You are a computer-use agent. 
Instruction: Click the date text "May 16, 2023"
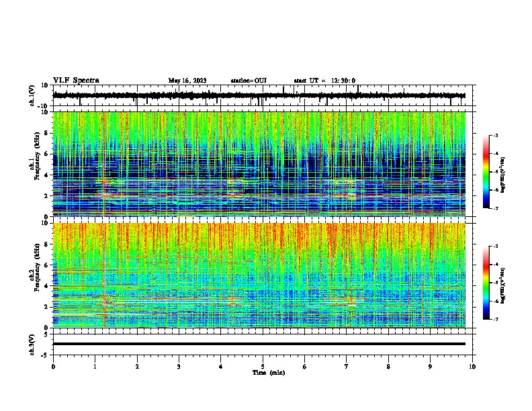187,81
